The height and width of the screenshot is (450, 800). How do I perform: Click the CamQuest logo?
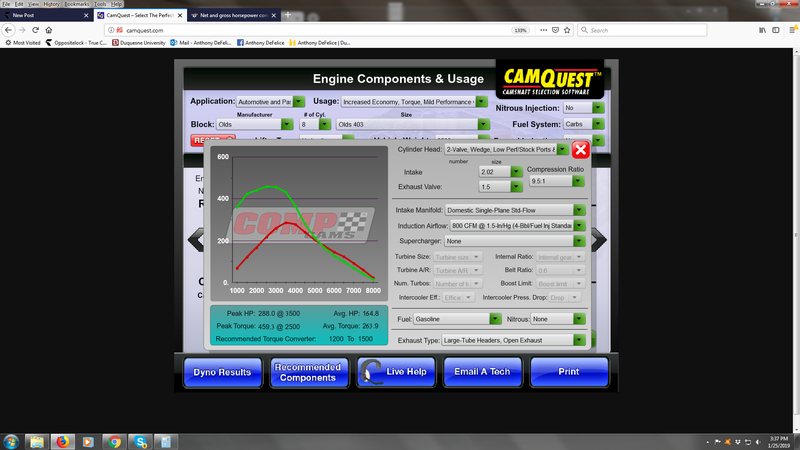click(550, 81)
